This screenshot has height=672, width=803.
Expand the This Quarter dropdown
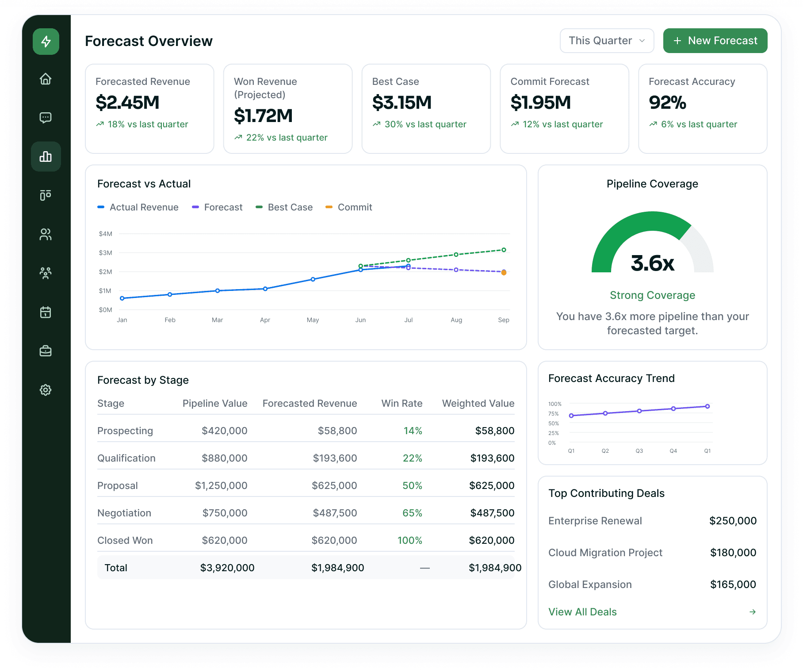[x=607, y=41]
